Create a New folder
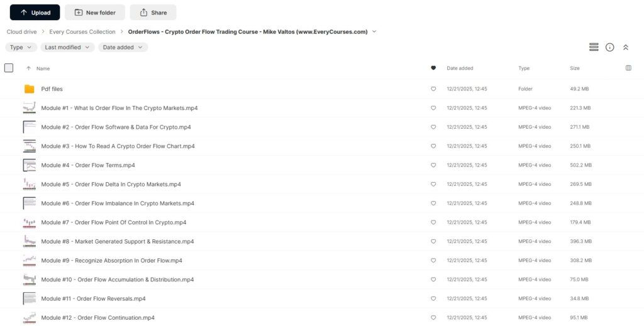This screenshot has height=326, width=644. [94, 12]
